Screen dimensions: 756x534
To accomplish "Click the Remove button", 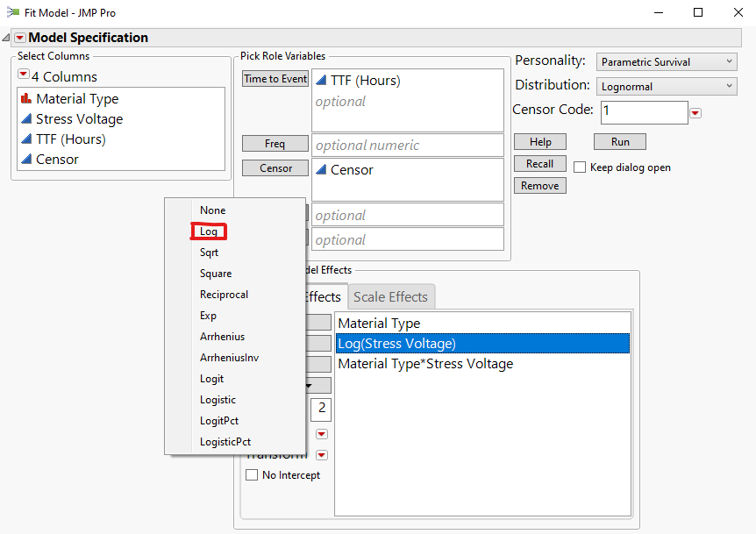I will point(540,186).
